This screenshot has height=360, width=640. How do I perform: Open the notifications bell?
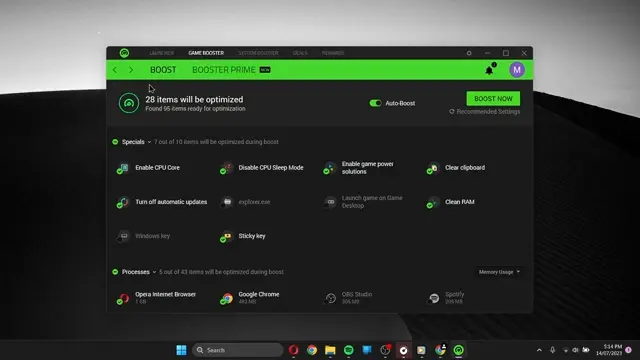pos(489,70)
